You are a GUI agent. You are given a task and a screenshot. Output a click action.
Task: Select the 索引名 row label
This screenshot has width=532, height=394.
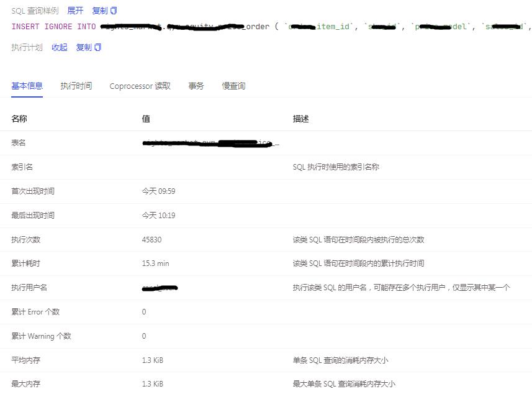[x=22, y=167]
